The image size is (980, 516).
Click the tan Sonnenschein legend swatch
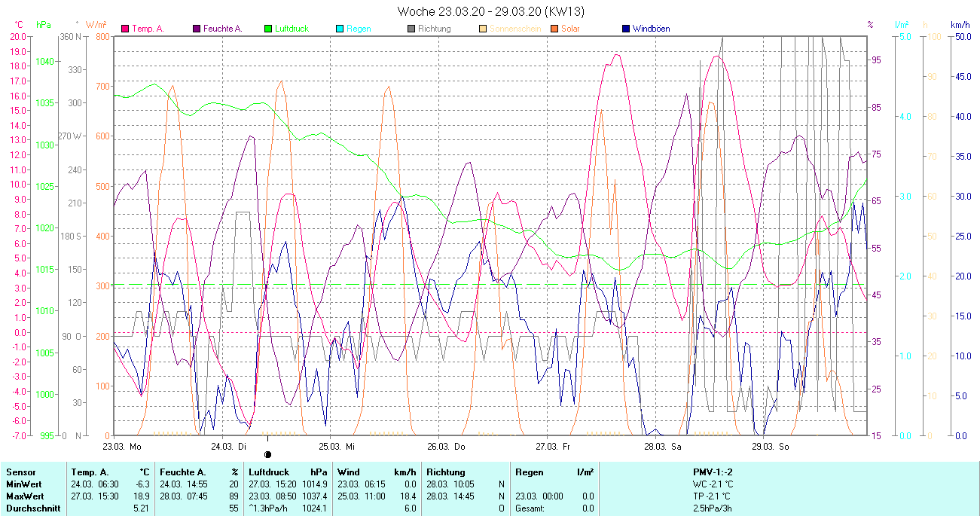482,29
